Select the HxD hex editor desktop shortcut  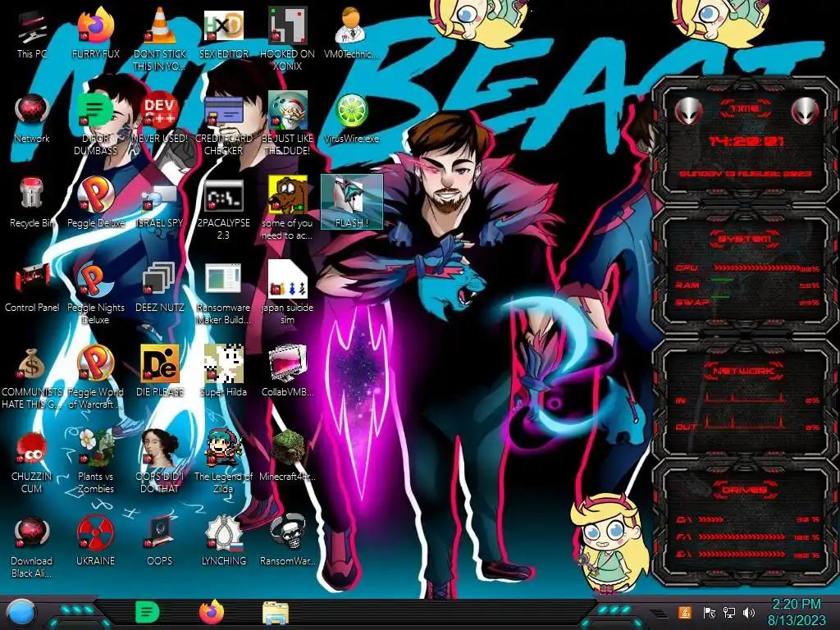coord(223,34)
